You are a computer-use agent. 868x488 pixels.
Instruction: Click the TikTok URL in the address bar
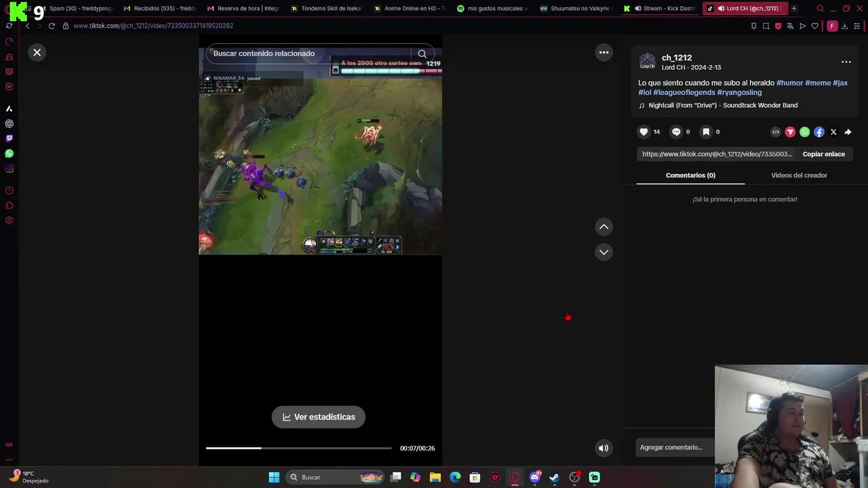point(153,26)
